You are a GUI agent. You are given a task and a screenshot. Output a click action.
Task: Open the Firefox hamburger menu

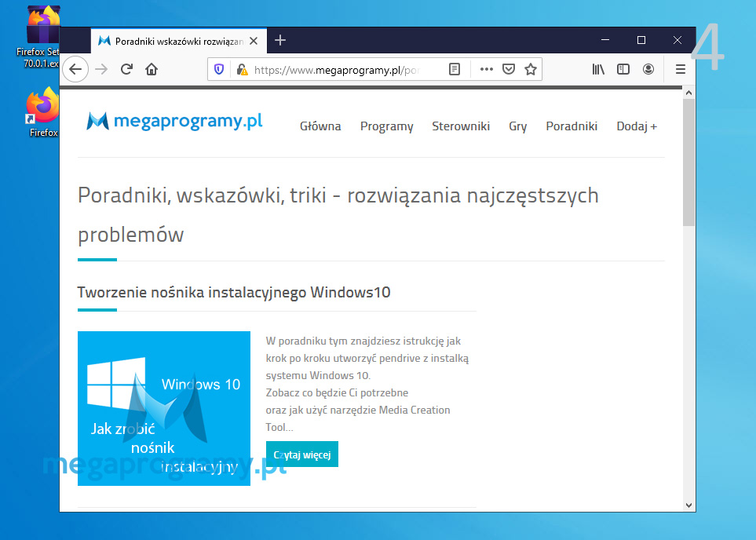tap(681, 69)
